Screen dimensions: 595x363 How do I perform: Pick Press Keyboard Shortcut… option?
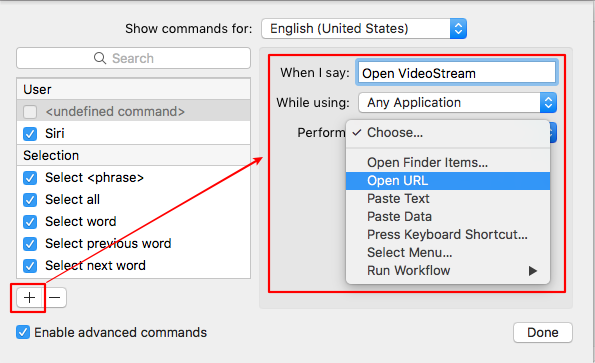point(448,234)
